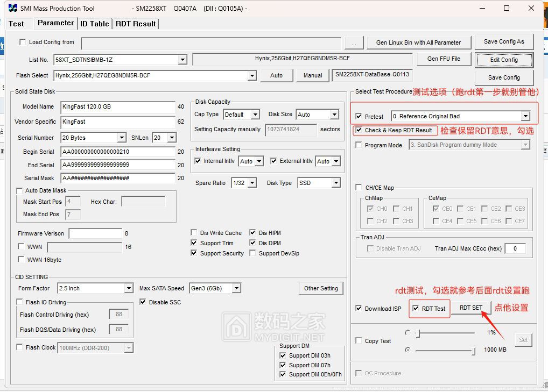Click the Begin Serial input field
548x392 pixels.
click(x=118, y=152)
